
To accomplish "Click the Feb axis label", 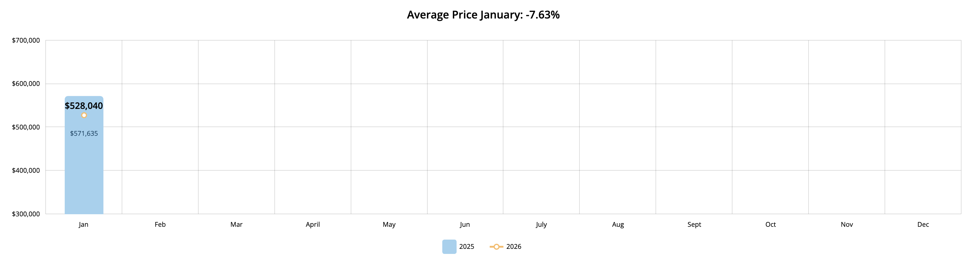I will 160,224.
